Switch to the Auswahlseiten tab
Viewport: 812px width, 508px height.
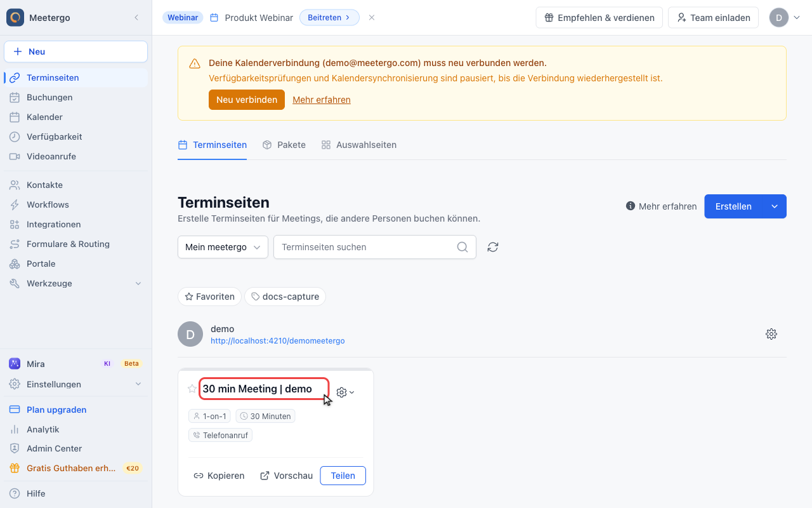tap(359, 145)
